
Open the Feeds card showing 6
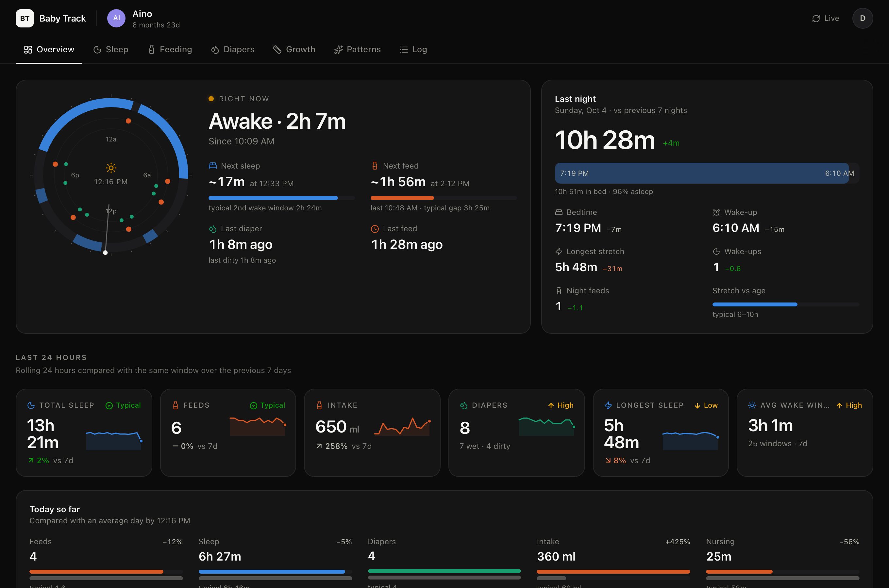pyautogui.click(x=228, y=433)
